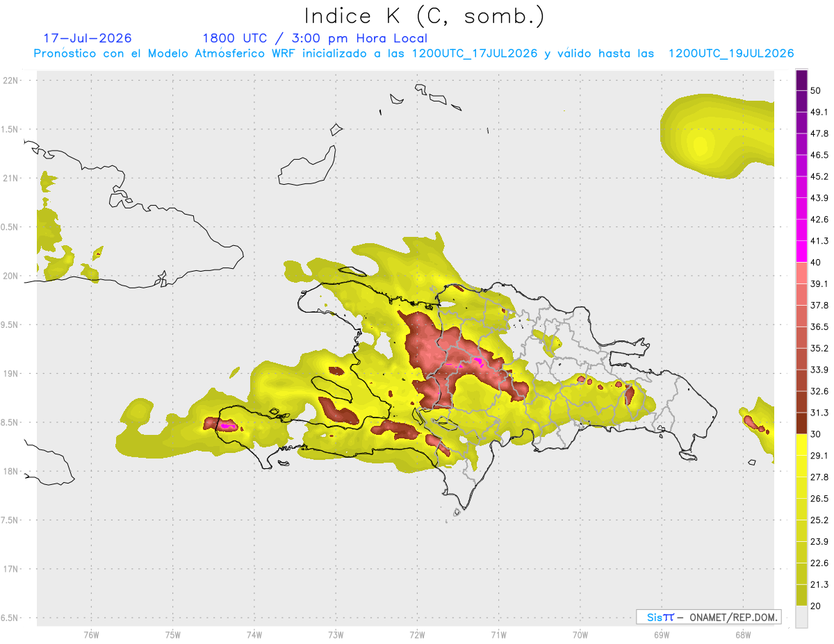Click the 22N latitude axis label
Screen dimensions: 834x644
click(x=12, y=80)
